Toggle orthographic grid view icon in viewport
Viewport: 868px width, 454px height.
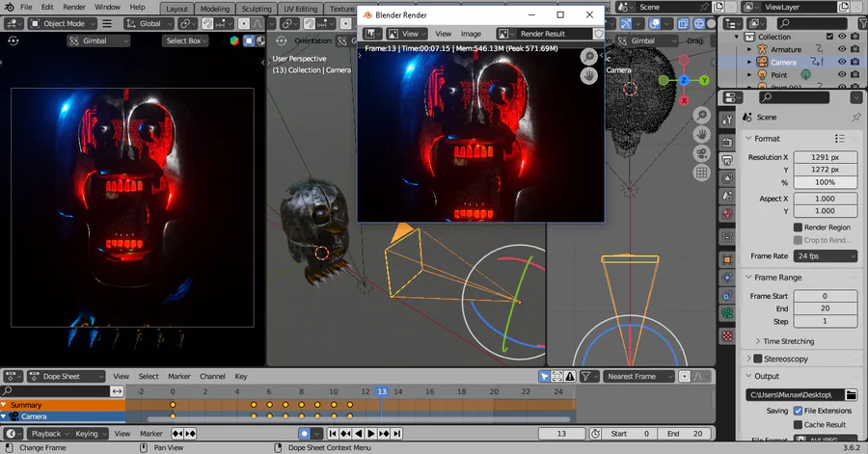tap(701, 173)
